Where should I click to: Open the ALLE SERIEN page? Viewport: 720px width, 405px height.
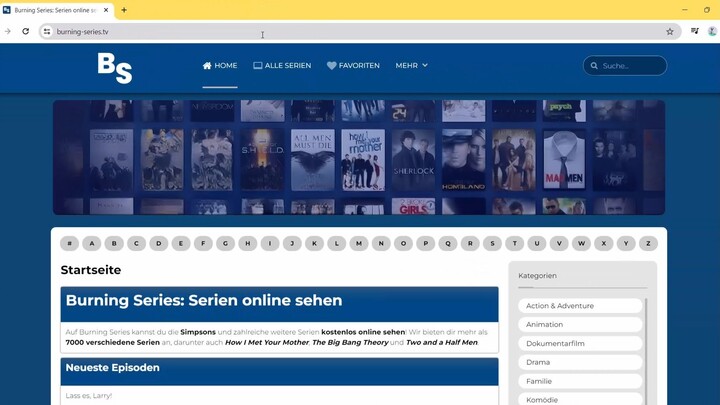(x=282, y=66)
